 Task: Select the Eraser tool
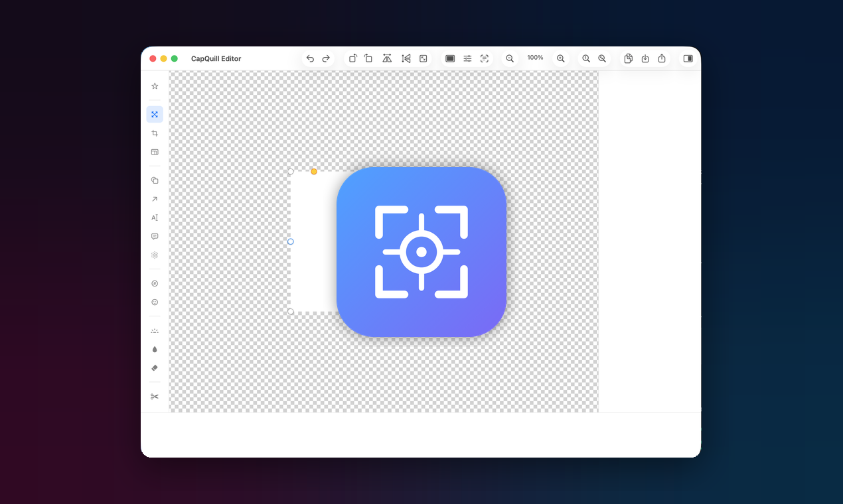point(155,367)
